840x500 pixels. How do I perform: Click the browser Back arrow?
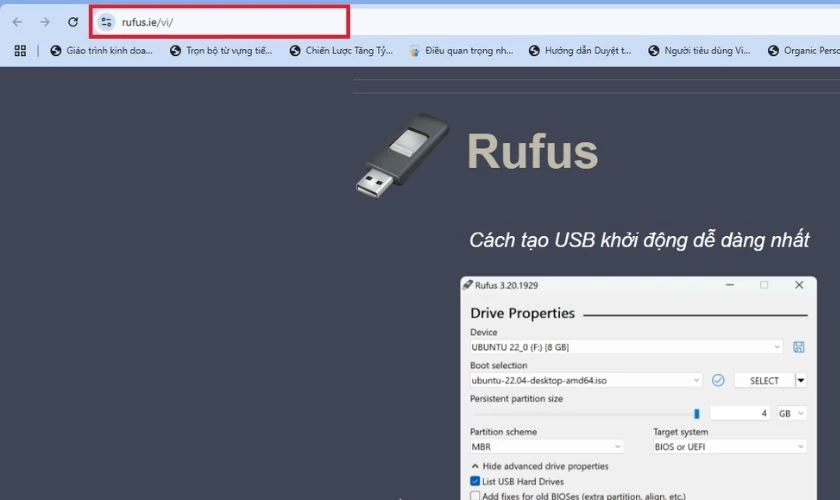pyautogui.click(x=17, y=22)
